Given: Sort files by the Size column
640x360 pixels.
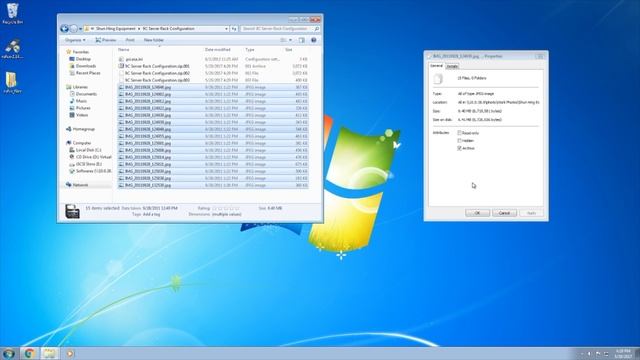Looking at the screenshot, I should pyautogui.click(x=289, y=50).
